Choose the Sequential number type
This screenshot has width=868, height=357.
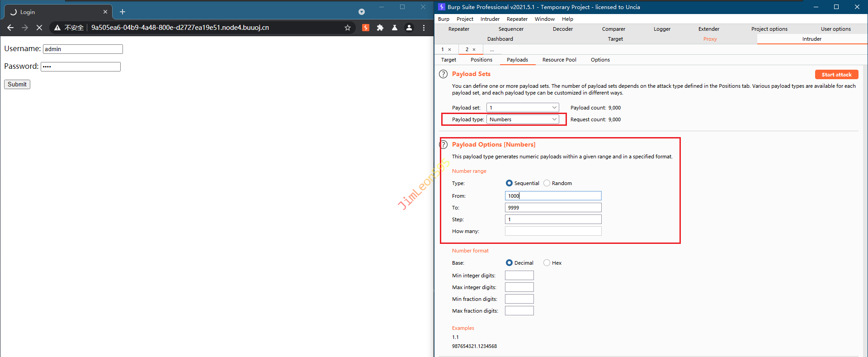tap(509, 183)
